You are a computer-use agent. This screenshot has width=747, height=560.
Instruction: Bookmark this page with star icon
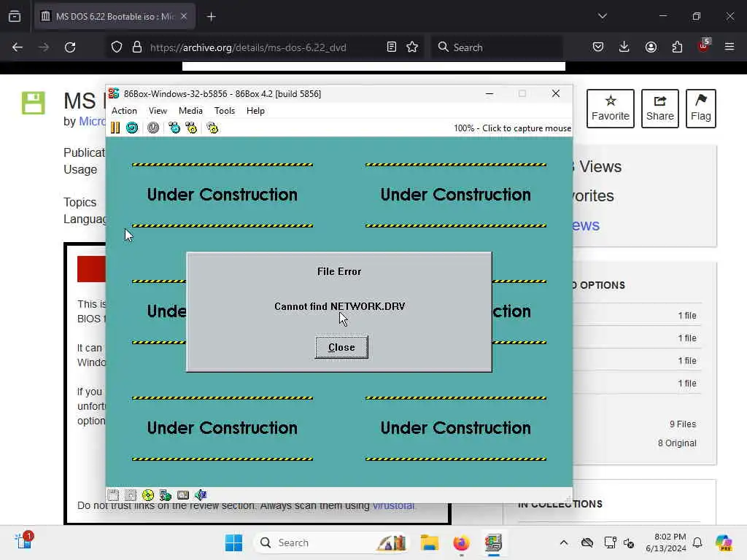[x=412, y=47]
